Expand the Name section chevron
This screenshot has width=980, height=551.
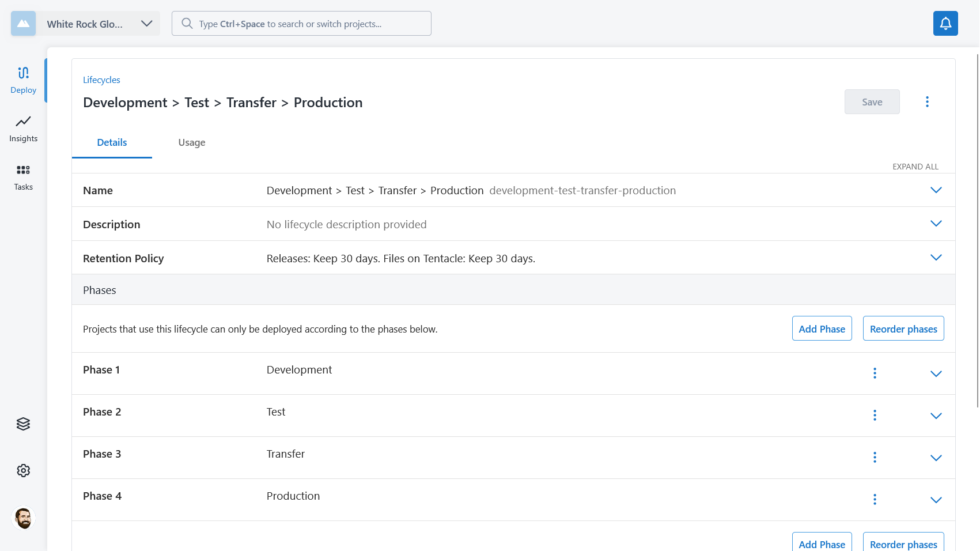pyautogui.click(x=936, y=190)
